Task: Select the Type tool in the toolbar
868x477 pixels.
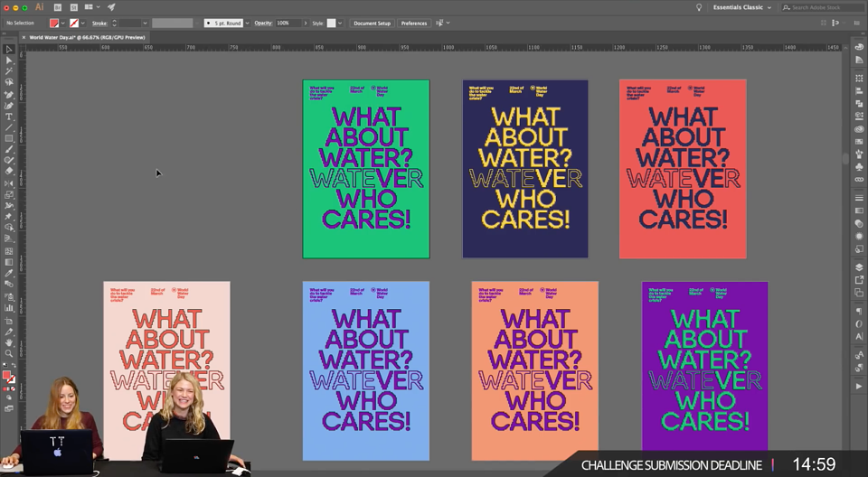Action: click(9, 117)
